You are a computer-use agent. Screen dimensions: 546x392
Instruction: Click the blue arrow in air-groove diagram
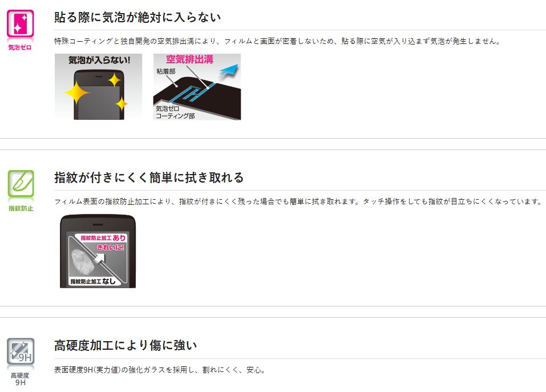pyautogui.click(x=229, y=71)
